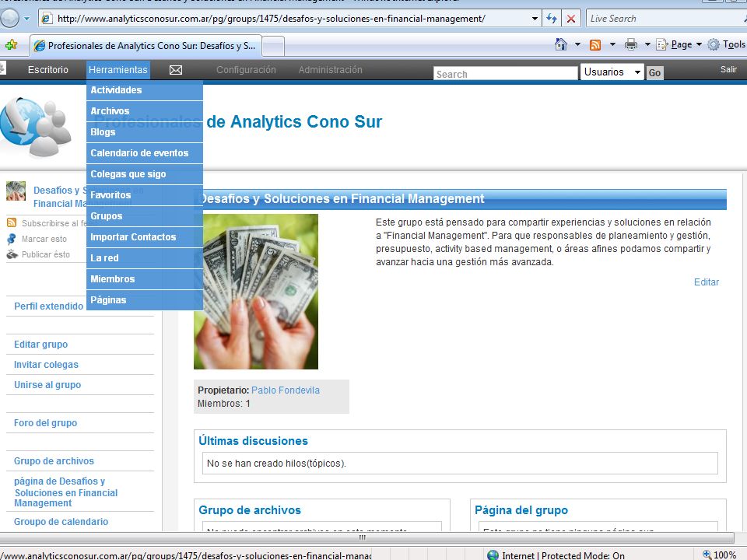Screen dimensions: 747x560
Task: Click the Marcar esto pin icon
Action: click(12, 239)
